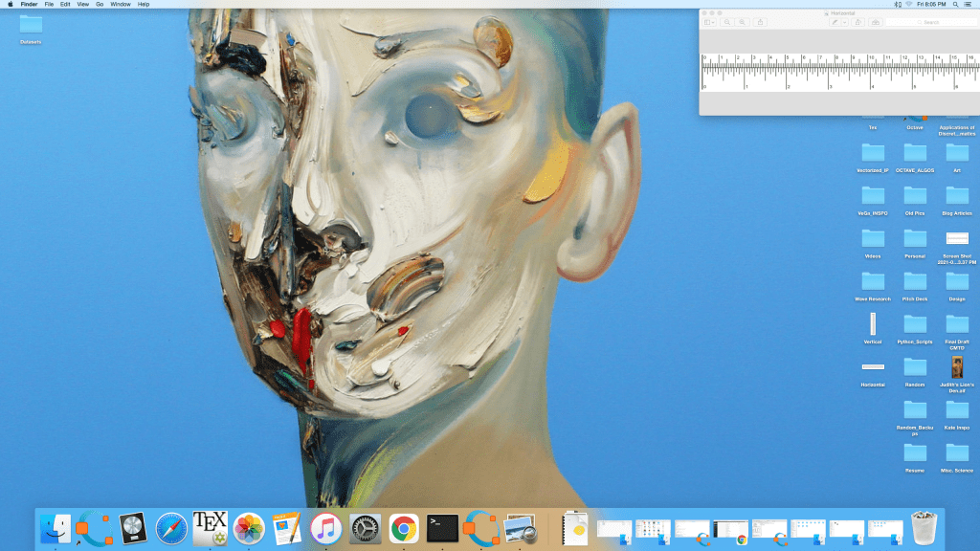This screenshot has height=551, width=980.
Task: Open iTunes from the Dock
Action: tap(326, 527)
